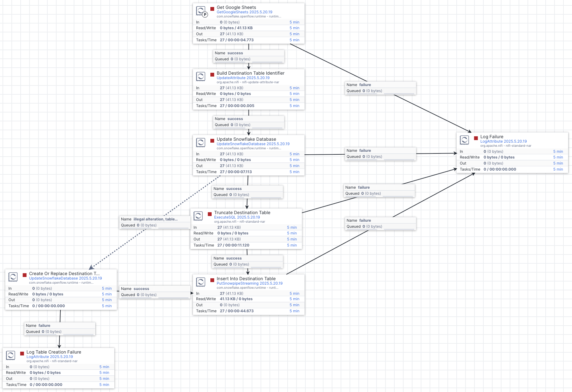Select the success connection below Get Google Sheets
Viewport: 572px width, 392px height.
tap(249, 56)
